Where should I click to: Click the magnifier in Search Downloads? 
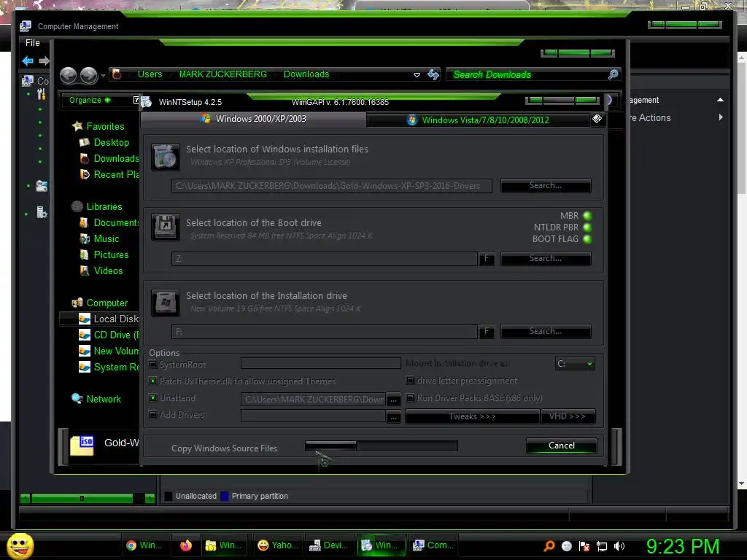613,75
